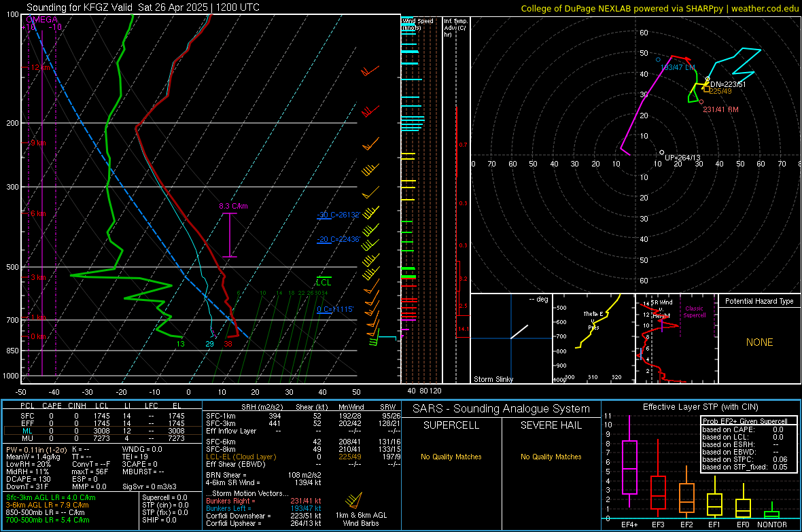Click the MeanW = 1.4g/kg value
This screenshot has height=532, width=802.
(x=33, y=457)
